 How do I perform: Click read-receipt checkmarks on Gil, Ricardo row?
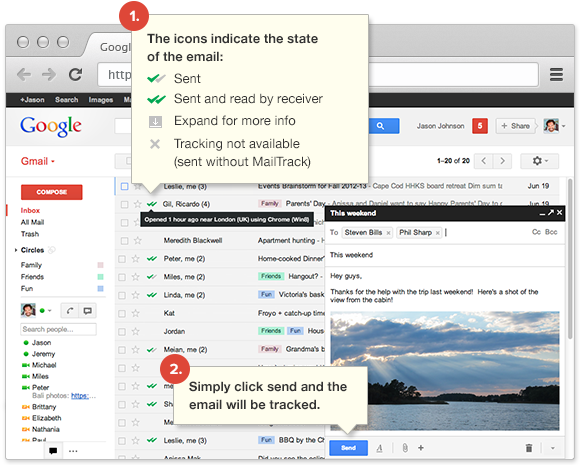point(152,204)
